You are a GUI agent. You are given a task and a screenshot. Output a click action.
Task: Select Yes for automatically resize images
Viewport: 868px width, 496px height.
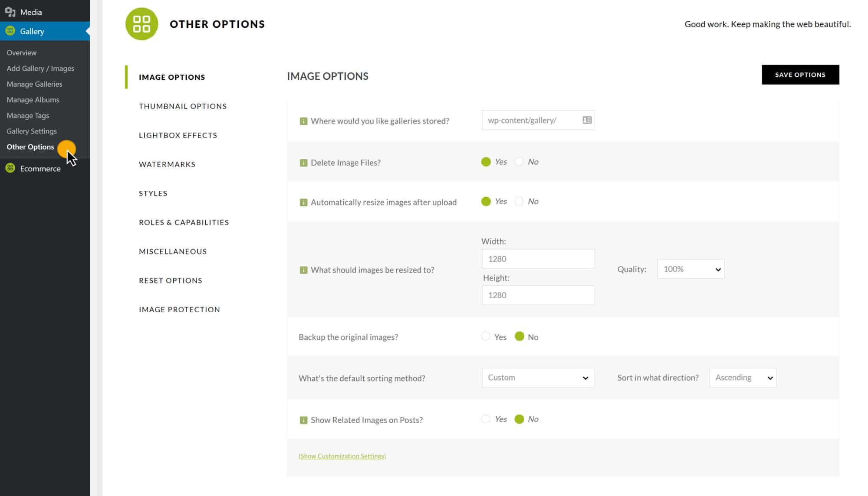[486, 201]
